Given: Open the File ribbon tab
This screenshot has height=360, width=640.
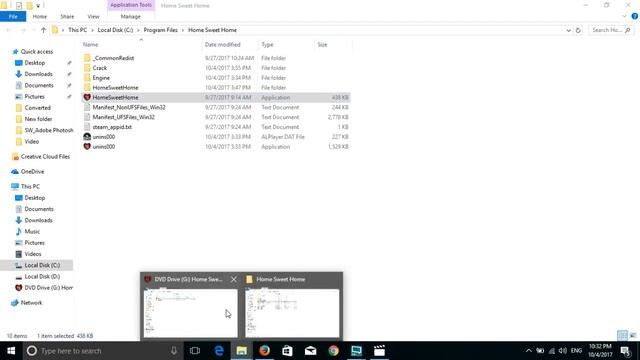Looking at the screenshot, I should 13,16.
